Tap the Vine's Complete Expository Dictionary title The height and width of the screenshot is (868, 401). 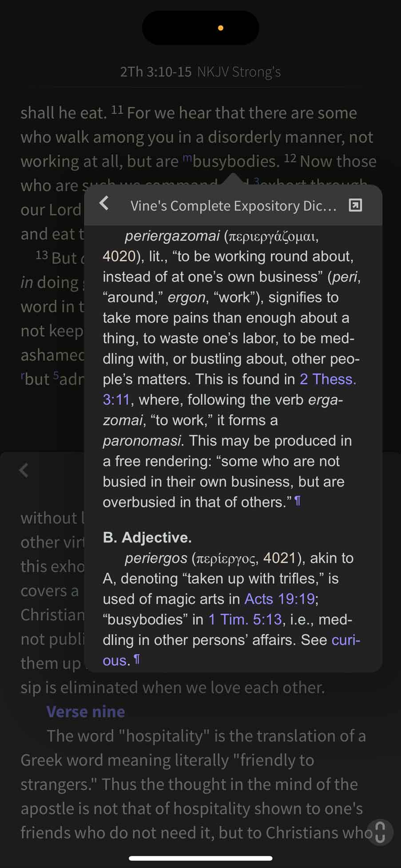click(233, 206)
